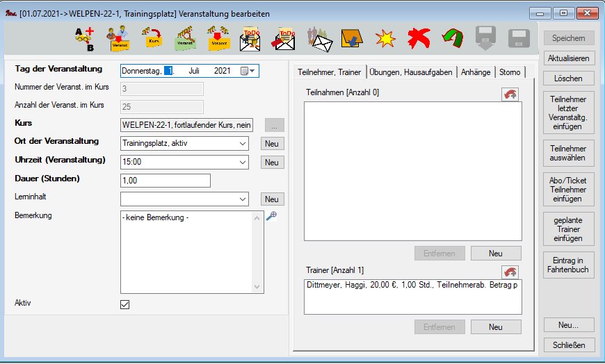Click the magnifier icon beside Bemerkung field
Screen dimensions: 605x364
tap(271, 216)
